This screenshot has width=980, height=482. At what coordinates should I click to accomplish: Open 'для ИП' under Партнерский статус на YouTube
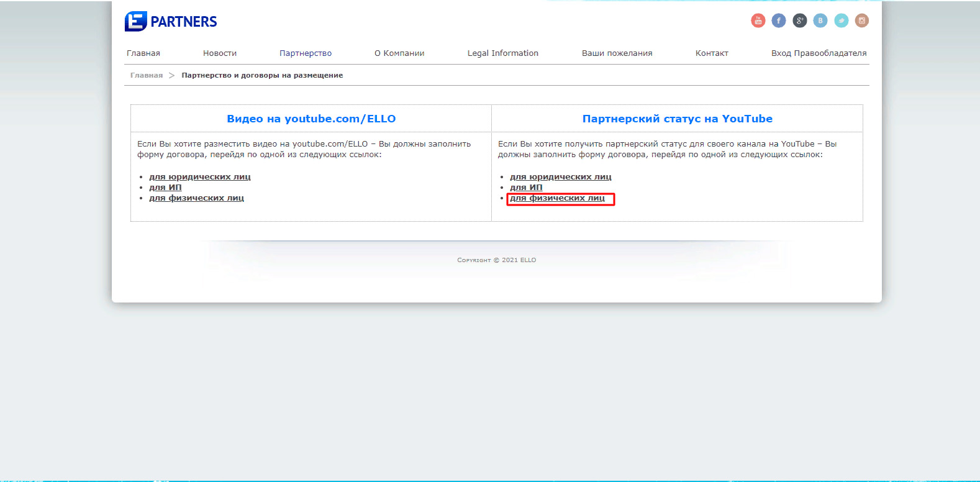point(526,188)
